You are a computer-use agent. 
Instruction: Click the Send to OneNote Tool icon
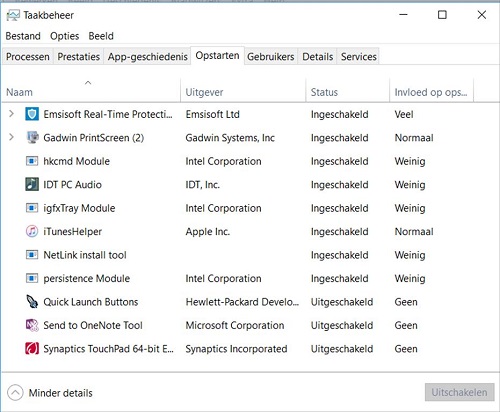tap(32, 325)
